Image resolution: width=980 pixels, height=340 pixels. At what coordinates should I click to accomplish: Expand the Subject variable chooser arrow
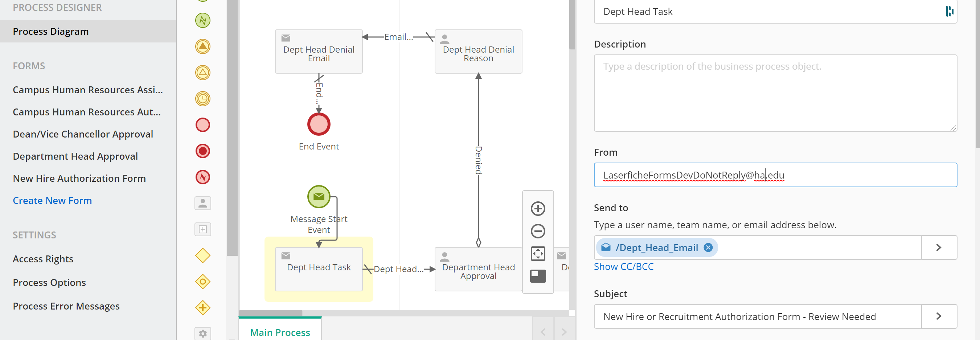pos(939,316)
